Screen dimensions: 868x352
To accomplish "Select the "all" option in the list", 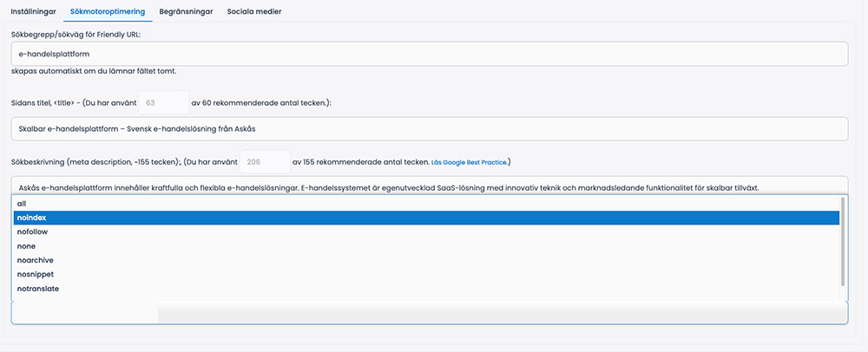I will [426, 204].
